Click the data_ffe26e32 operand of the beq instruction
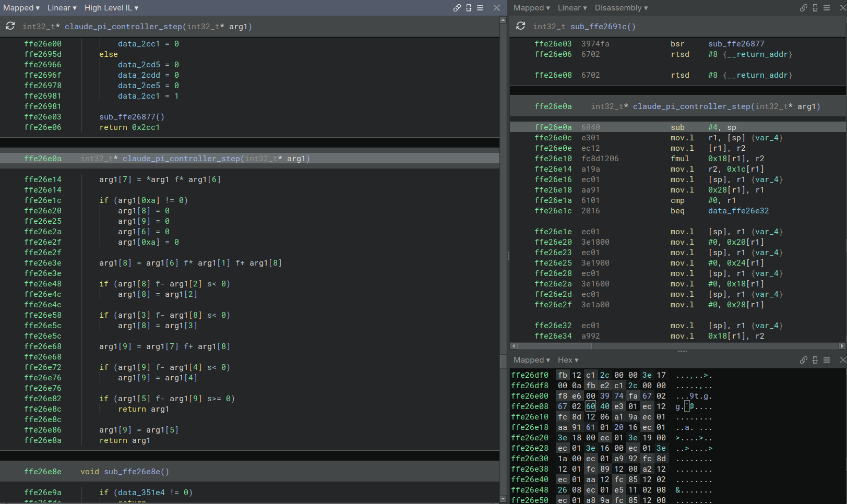The image size is (847, 504). tap(738, 211)
